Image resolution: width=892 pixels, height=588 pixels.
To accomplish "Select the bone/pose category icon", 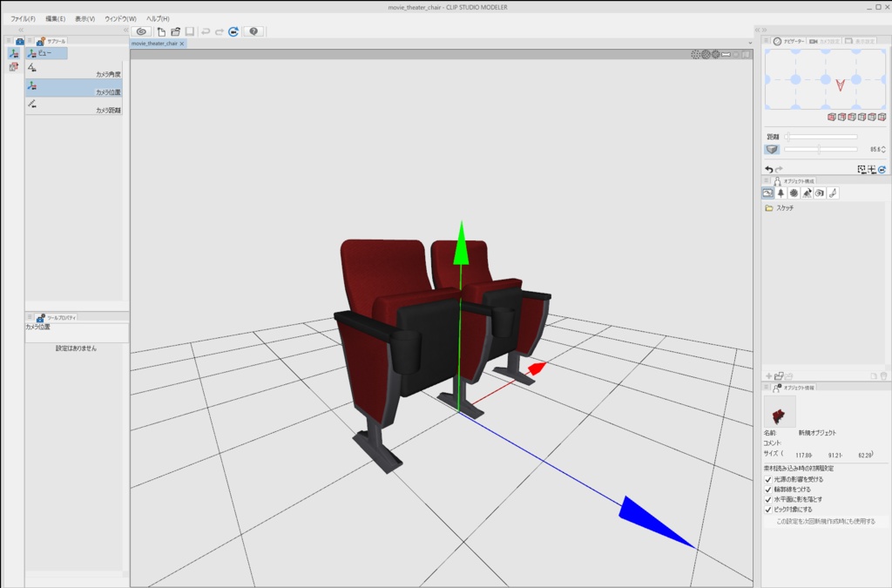I will 833,193.
